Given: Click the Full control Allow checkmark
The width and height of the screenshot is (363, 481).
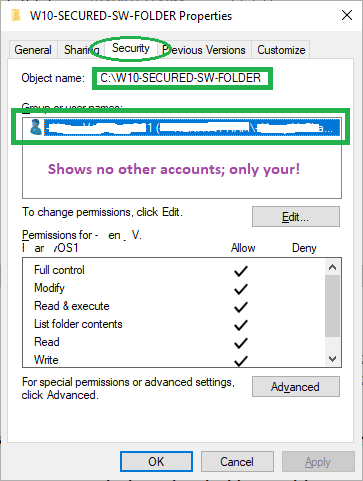Looking at the screenshot, I should pos(241,271).
